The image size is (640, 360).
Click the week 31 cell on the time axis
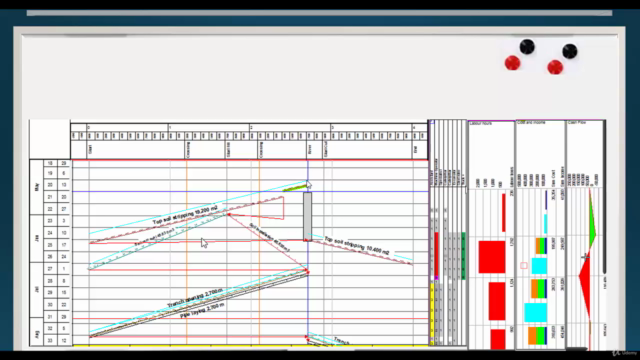point(50,317)
